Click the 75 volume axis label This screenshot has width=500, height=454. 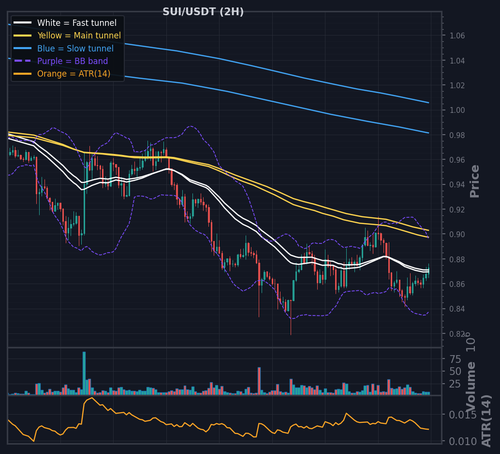click(455, 359)
